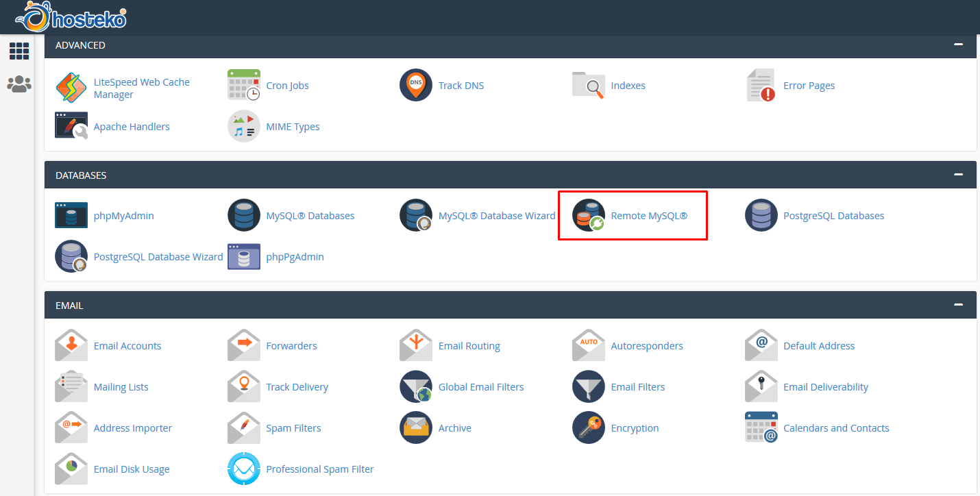Open the users icon in the sidebar
Image resolution: width=980 pixels, height=496 pixels.
click(x=19, y=84)
